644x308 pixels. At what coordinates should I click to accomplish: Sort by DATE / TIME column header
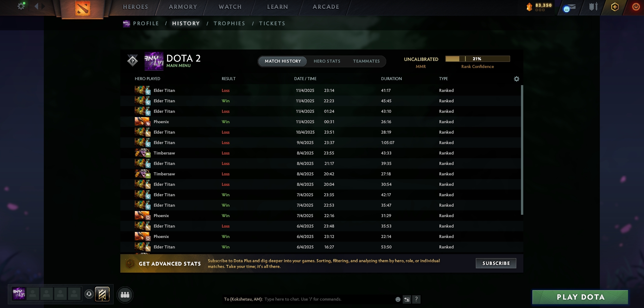pos(305,79)
